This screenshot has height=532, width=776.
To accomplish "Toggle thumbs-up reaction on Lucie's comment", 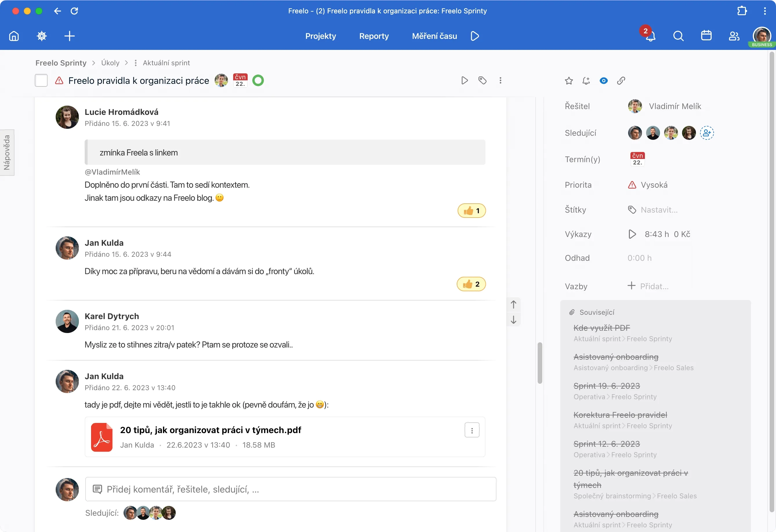I will point(471,211).
